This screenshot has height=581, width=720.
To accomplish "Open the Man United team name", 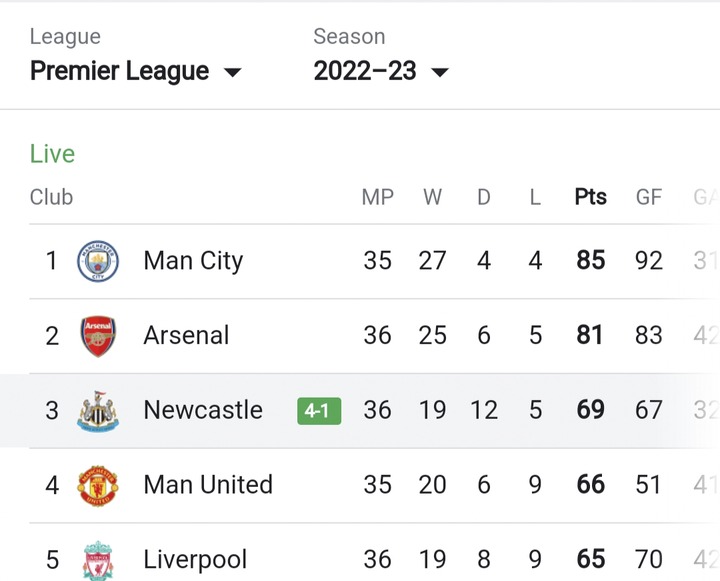I will click(x=208, y=485).
